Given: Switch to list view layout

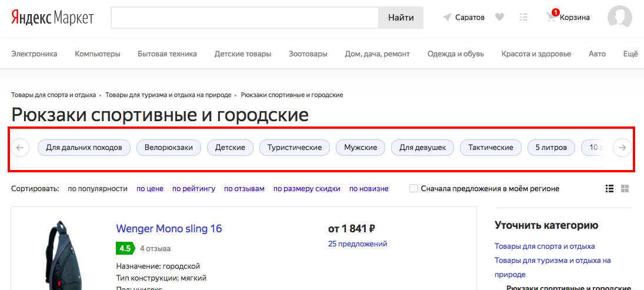Looking at the screenshot, I should [x=609, y=189].
